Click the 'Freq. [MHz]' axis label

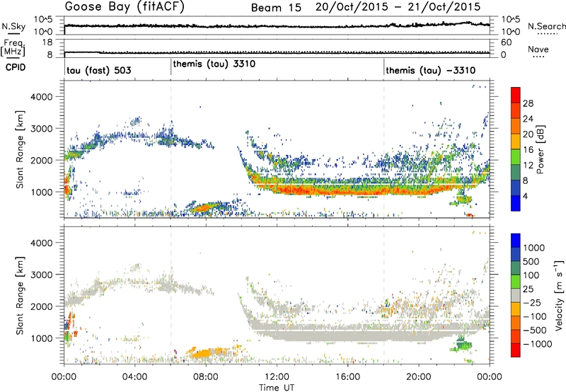click(x=13, y=48)
